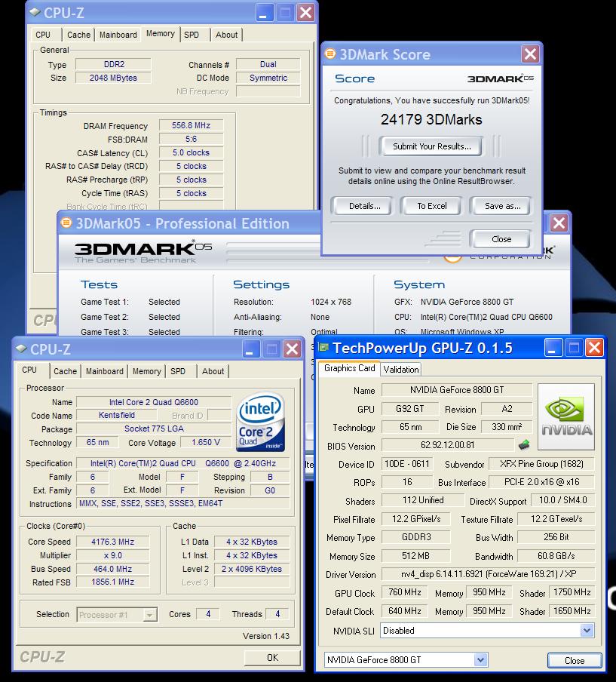
Task: Close the 3DMark Score dialog with X
Action: 530,54
